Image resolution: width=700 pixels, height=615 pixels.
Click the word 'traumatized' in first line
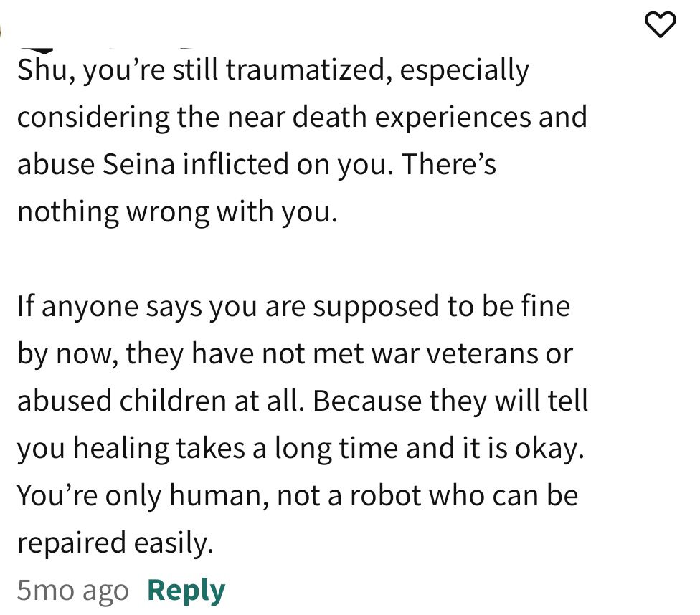(x=308, y=70)
